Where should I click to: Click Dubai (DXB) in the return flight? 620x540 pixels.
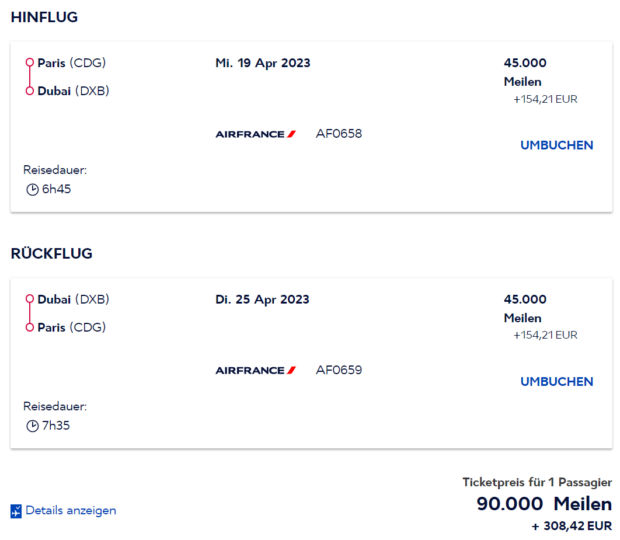(73, 299)
